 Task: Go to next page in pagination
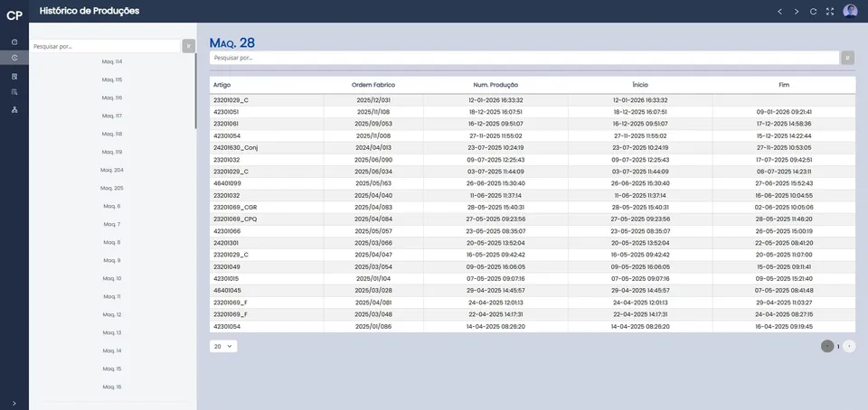849,347
